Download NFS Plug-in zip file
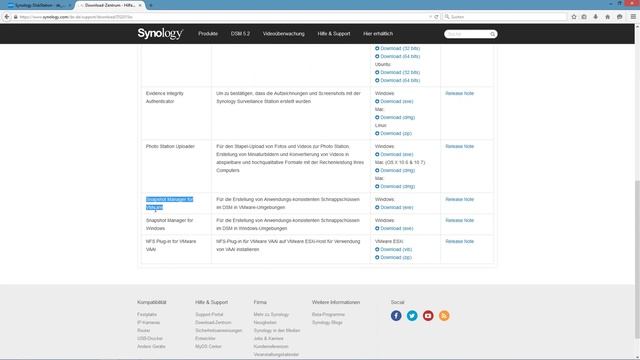 coord(393,257)
